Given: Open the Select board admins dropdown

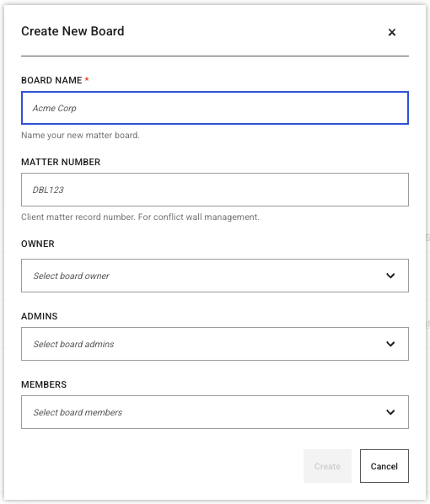Looking at the screenshot, I should click(x=215, y=344).
